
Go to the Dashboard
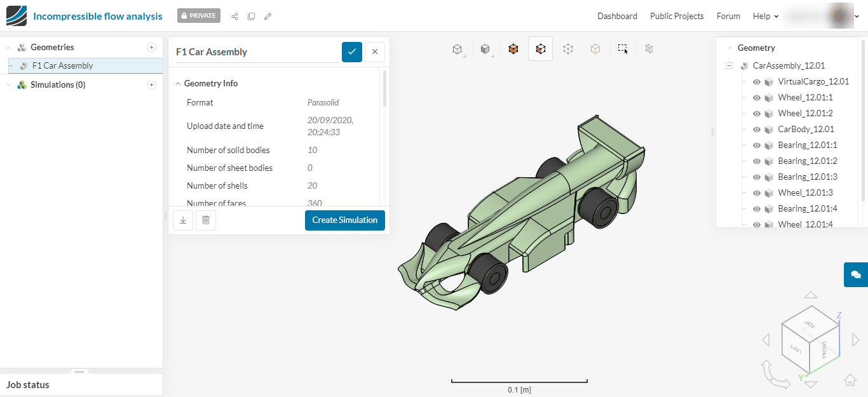coord(617,16)
